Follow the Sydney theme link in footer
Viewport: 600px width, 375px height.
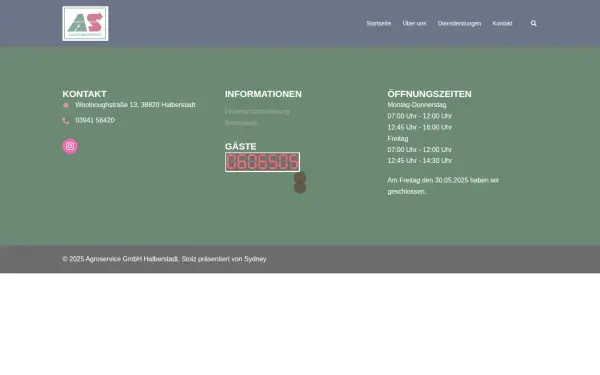click(x=255, y=259)
